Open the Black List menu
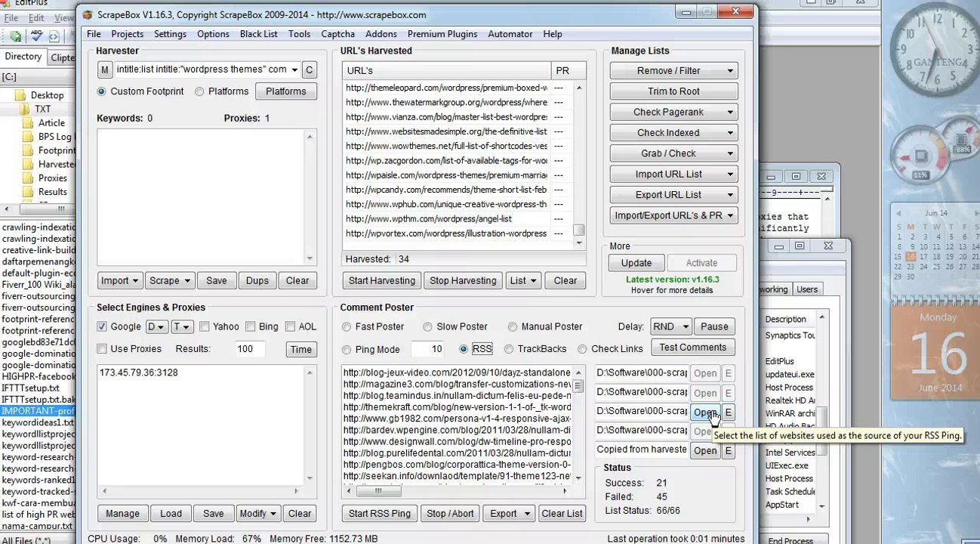The image size is (980, 544). coord(258,34)
